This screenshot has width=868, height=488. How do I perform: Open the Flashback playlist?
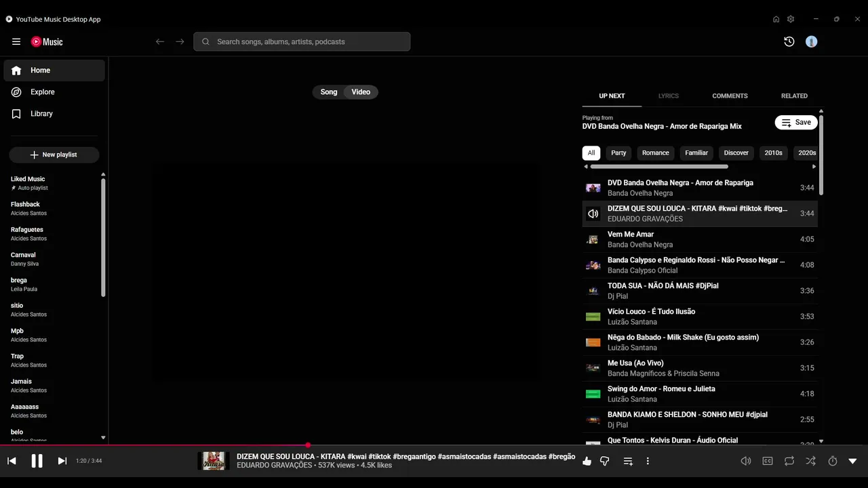coord(53,208)
